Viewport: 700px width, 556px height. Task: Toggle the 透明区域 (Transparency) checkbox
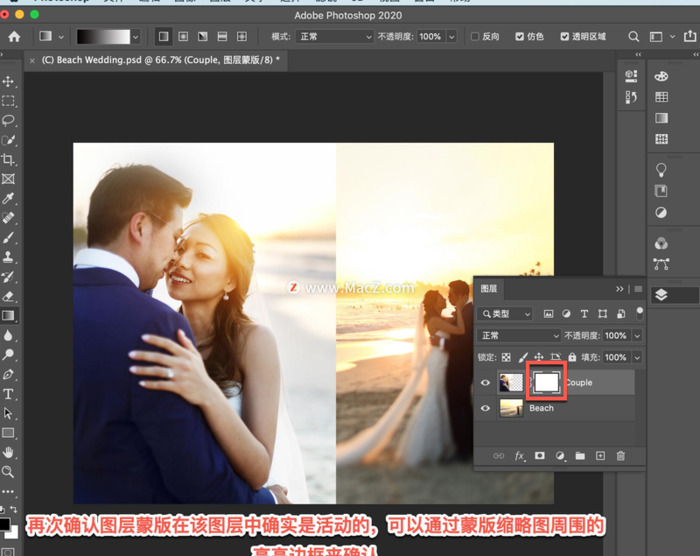pyautogui.click(x=565, y=37)
